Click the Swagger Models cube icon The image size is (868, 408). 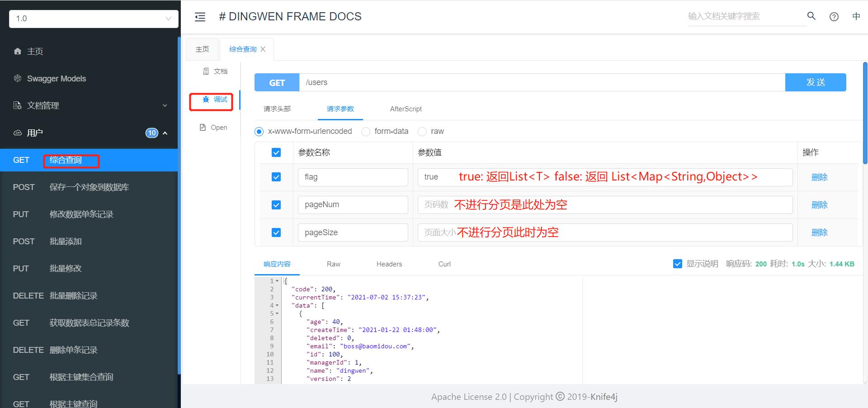click(18, 78)
